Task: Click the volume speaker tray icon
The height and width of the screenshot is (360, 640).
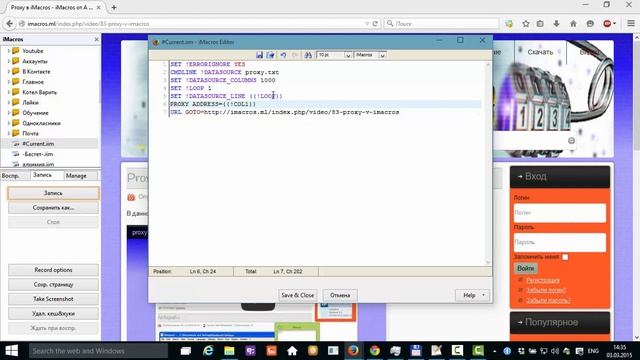Action: pyautogui.click(x=554, y=351)
